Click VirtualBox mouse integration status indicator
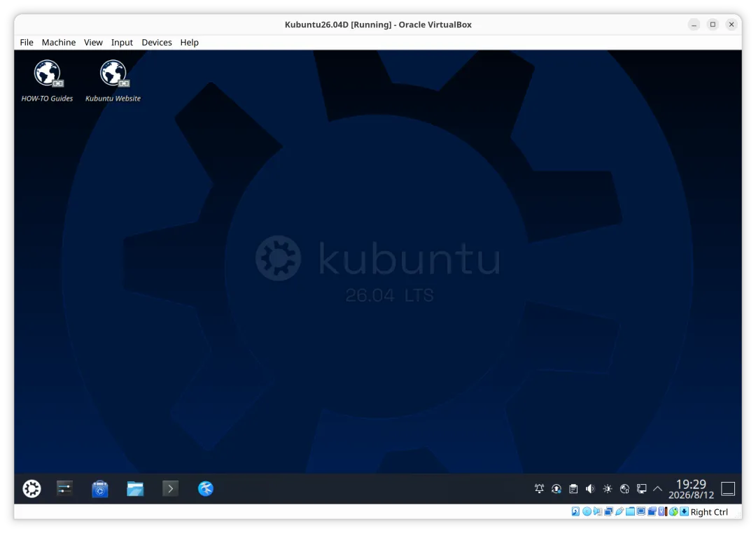 673,512
